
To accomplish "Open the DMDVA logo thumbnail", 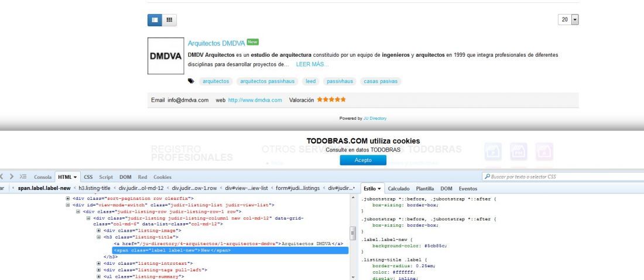I will click(166, 56).
